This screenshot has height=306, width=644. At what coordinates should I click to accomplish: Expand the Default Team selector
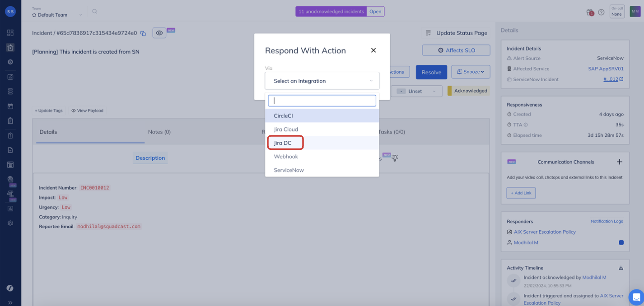click(57, 15)
